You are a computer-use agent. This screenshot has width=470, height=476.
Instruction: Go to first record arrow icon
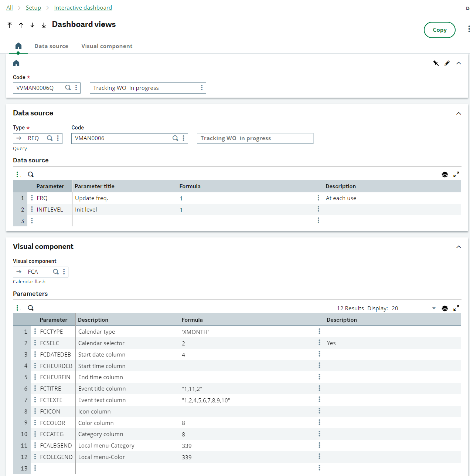tap(10, 25)
